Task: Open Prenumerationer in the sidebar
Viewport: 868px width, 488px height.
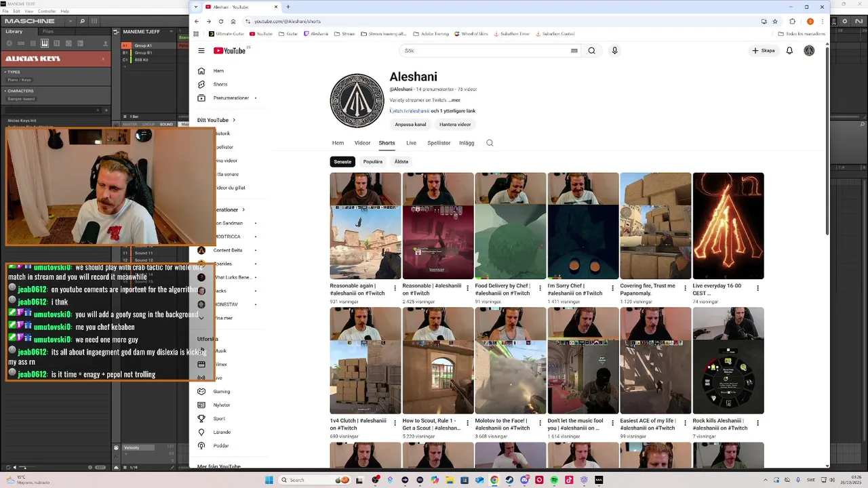Action: pyautogui.click(x=231, y=98)
